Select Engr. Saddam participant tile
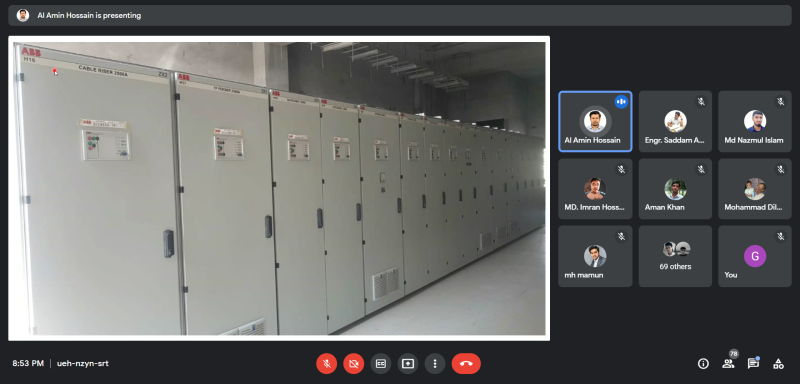The image size is (800, 384). click(675, 121)
